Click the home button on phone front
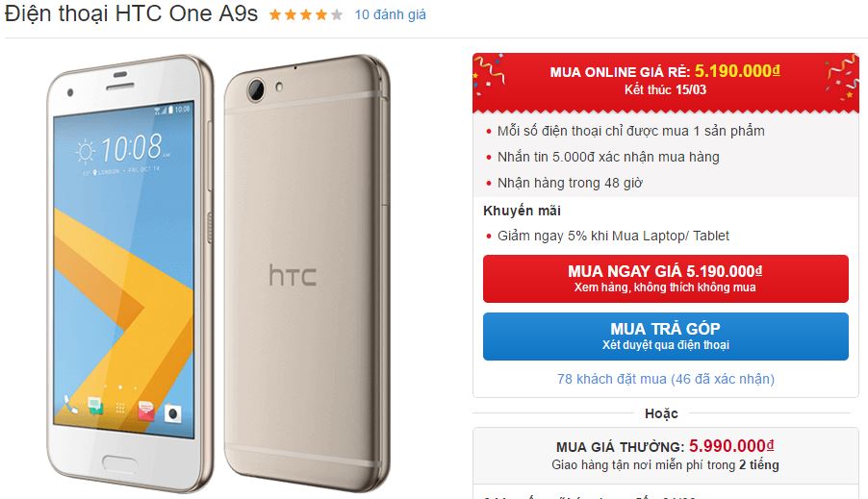The image size is (868, 499). 120,462
